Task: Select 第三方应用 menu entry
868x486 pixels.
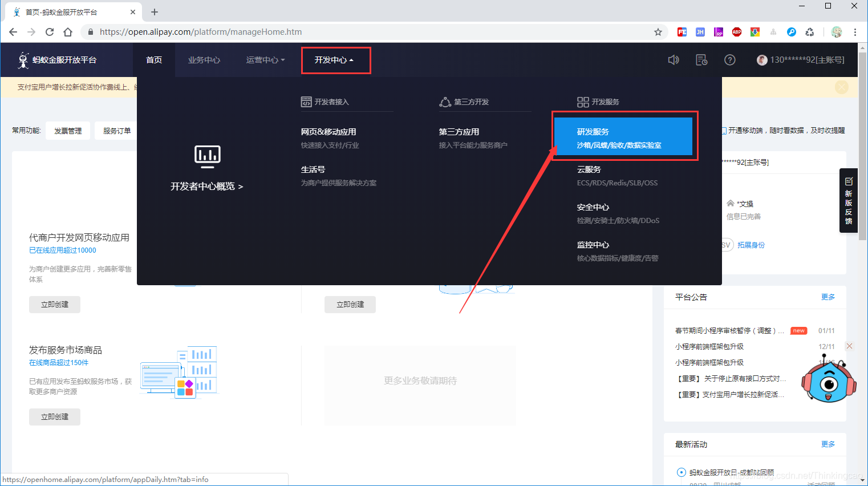Action: (x=459, y=132)
